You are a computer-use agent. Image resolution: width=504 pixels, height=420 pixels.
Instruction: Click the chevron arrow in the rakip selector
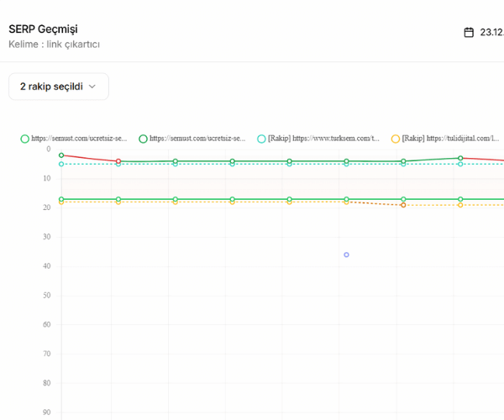(x=92, y=87)
